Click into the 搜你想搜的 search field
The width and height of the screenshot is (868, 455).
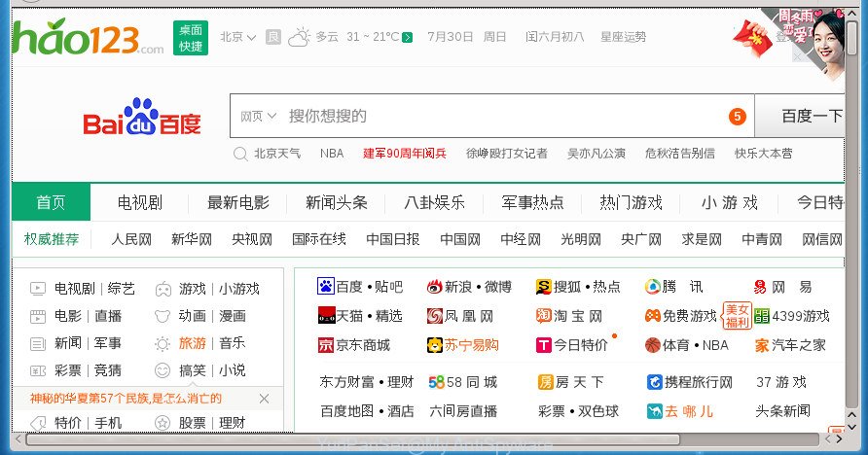(492, 116)
